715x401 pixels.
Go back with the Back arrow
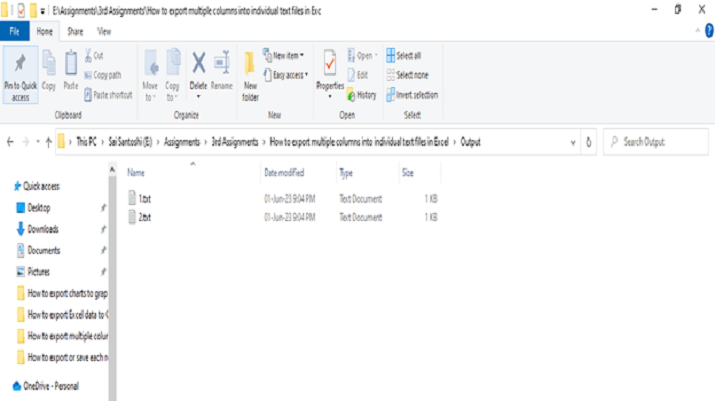pos(10,142)
